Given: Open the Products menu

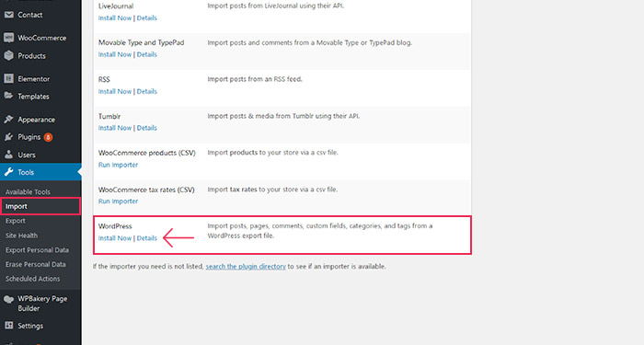Looking at the screenshot, I should pos(31,56).
